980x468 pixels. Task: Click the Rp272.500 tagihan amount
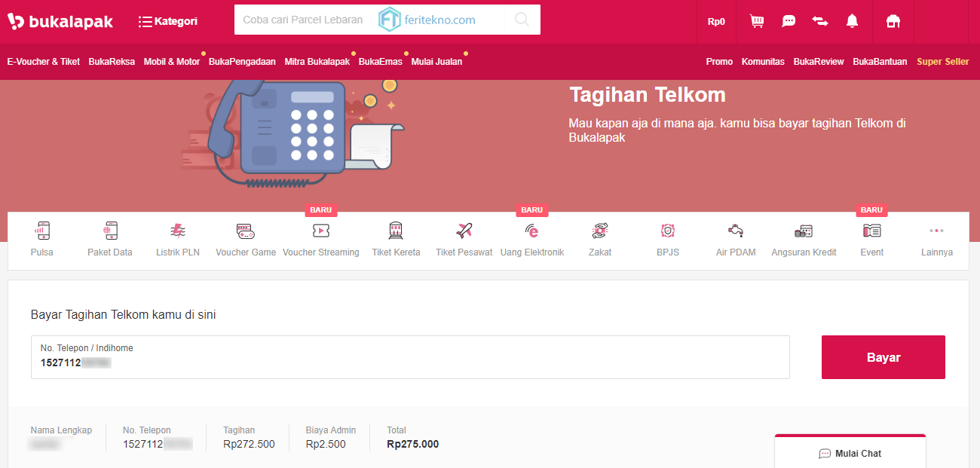coord(249,444)
